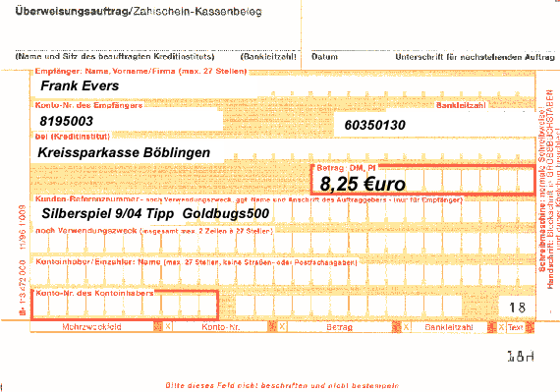The image size is (560, 392).
Task: Click into the red-framed Konto-Nr. des Kontoinhabers field
Action: click(x=125, y=306)
